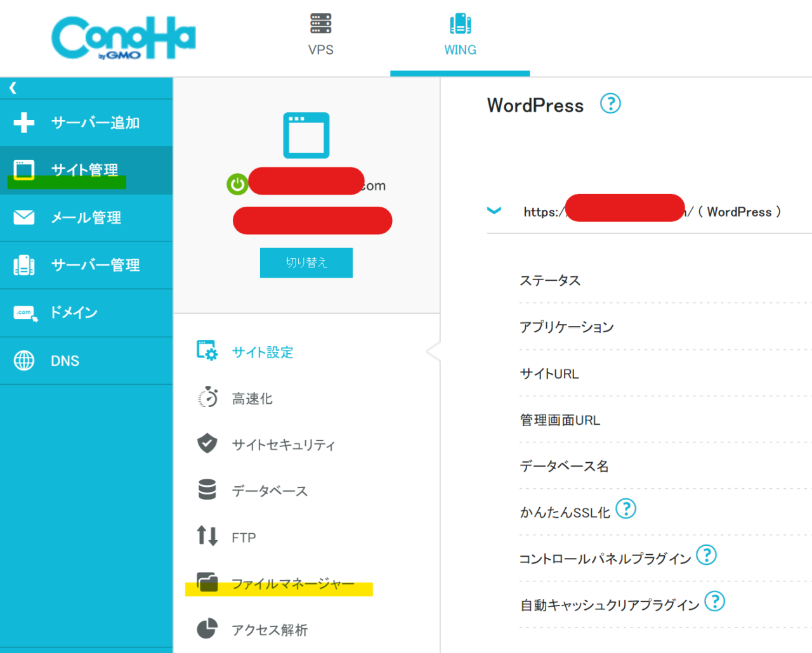Click the 自動キャッシュクリアプラグイン label
Image resolution: width=812 pixels, height=653 pixels.
click(610, 605)
